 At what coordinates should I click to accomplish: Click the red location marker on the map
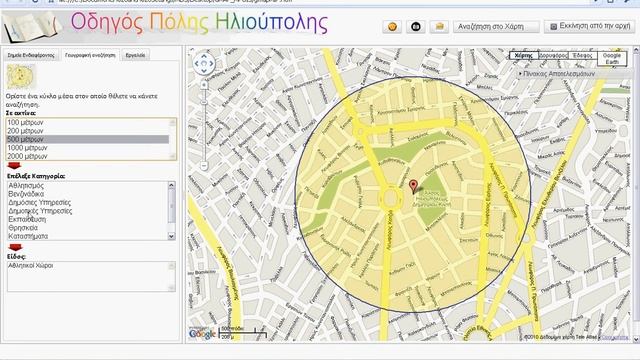[413, 187]
